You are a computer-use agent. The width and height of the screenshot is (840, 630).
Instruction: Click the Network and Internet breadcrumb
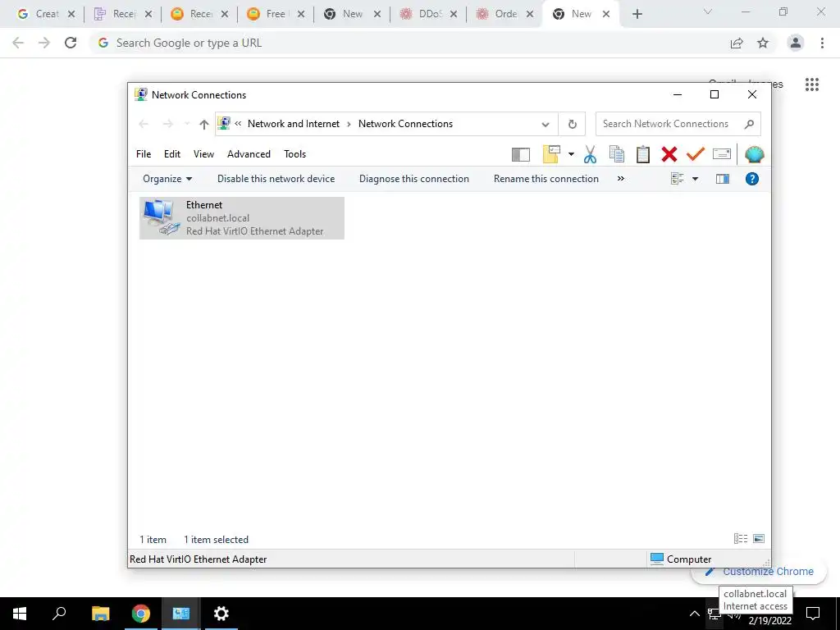[294, 124]
